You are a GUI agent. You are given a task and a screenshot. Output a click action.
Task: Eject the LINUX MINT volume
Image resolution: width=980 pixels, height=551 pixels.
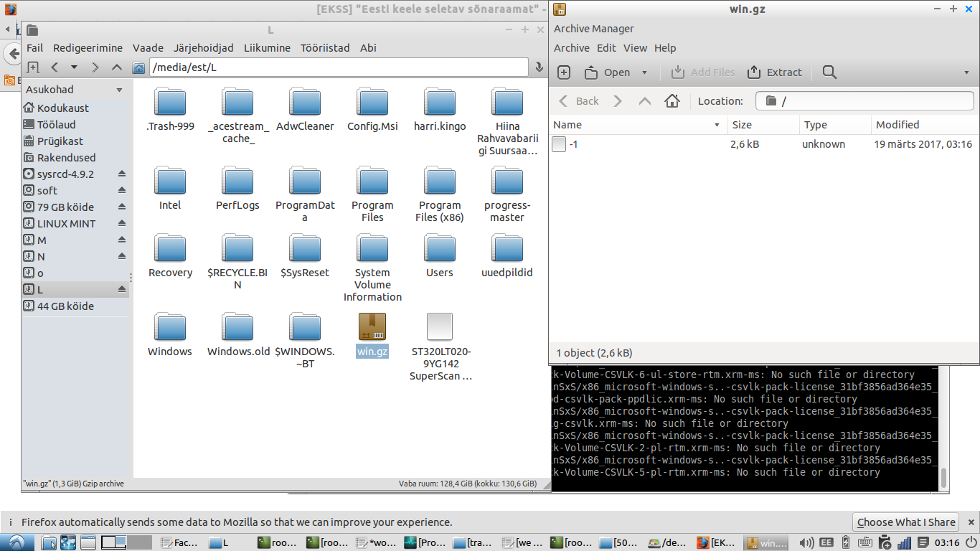point(121,224)
